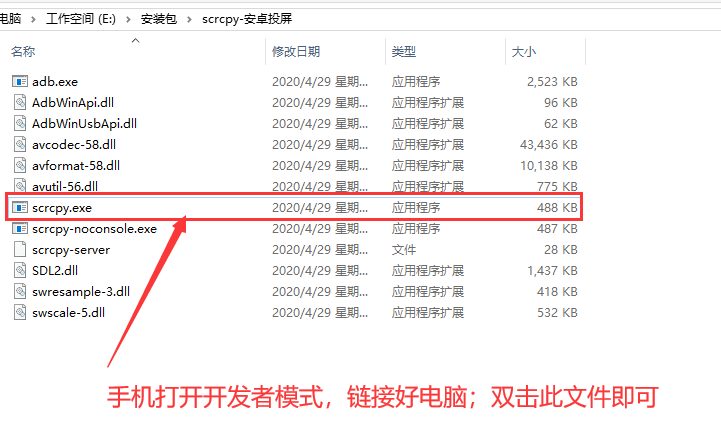721x442 pixels.
Task: Expand the chevron before 工作空间 (E:)
Action: 33,19
